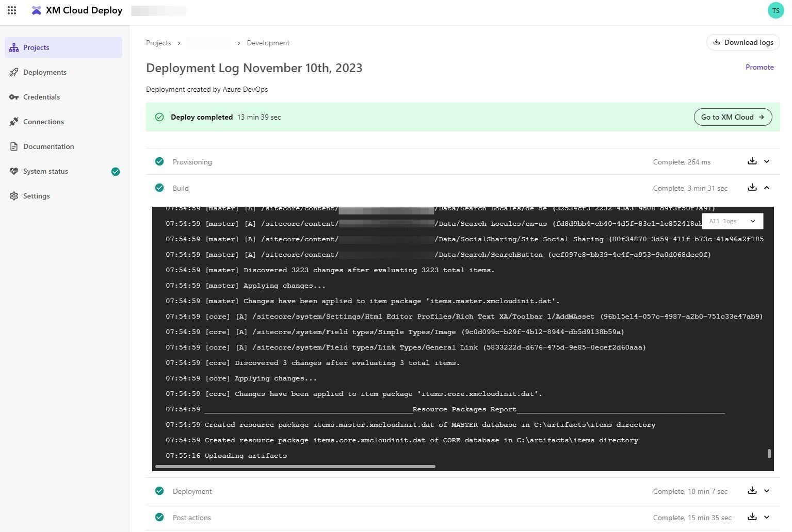Open the app launcher grid icon
The height and width of the screenshot is (532, 792).
(12, 10)
